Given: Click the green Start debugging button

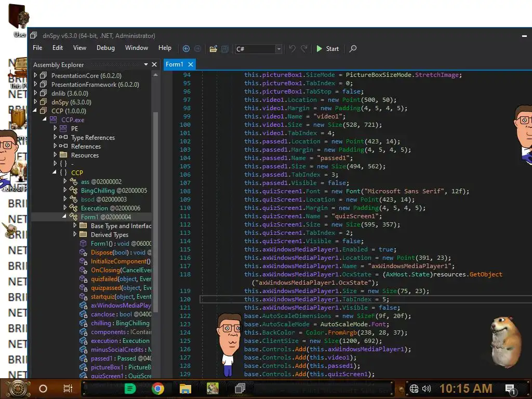Looking at the screenshot, I should coord(327,48).
